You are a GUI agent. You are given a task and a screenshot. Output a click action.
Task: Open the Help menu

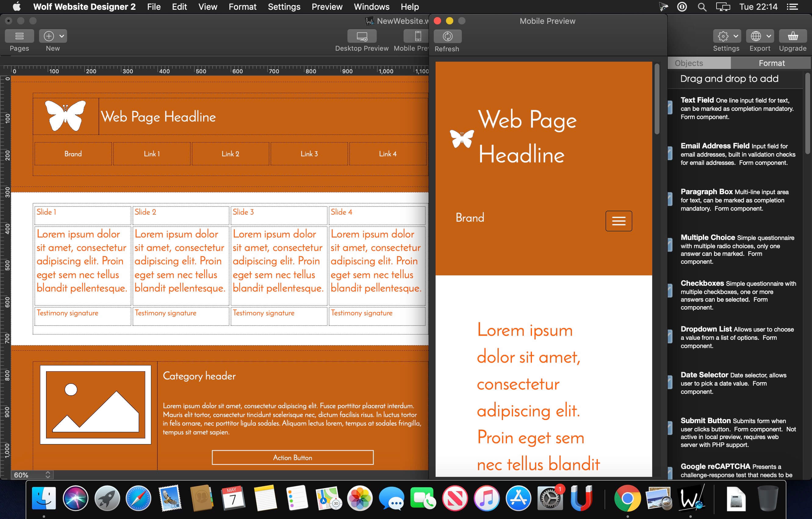(410, 7)
